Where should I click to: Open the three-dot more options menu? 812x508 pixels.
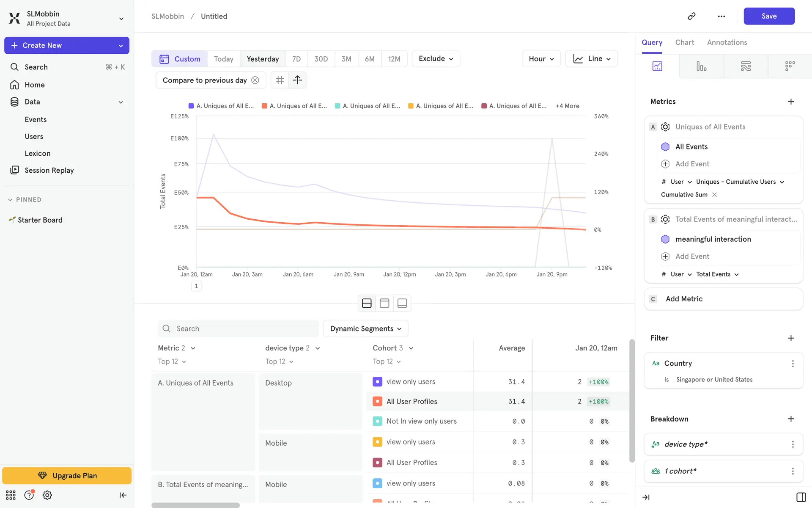(x=721, y=16)
